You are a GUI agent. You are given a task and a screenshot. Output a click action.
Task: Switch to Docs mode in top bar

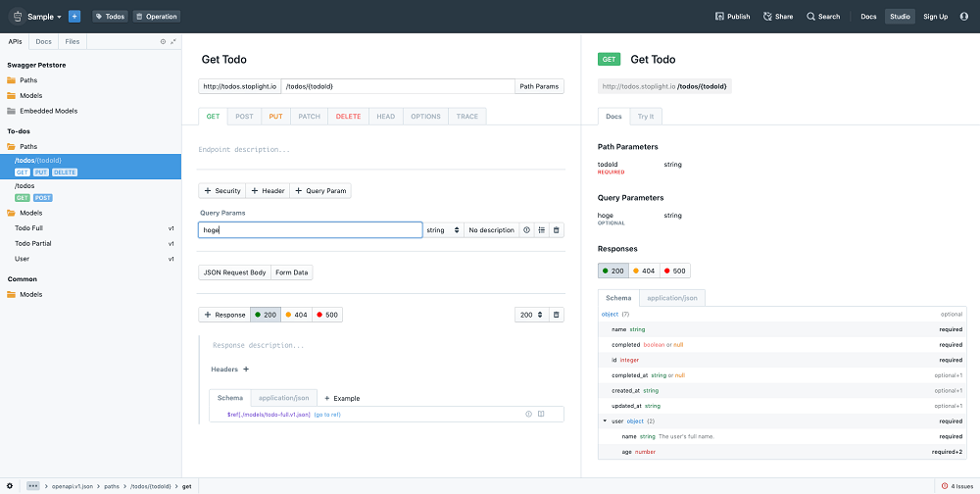click(x=868, y=17)
